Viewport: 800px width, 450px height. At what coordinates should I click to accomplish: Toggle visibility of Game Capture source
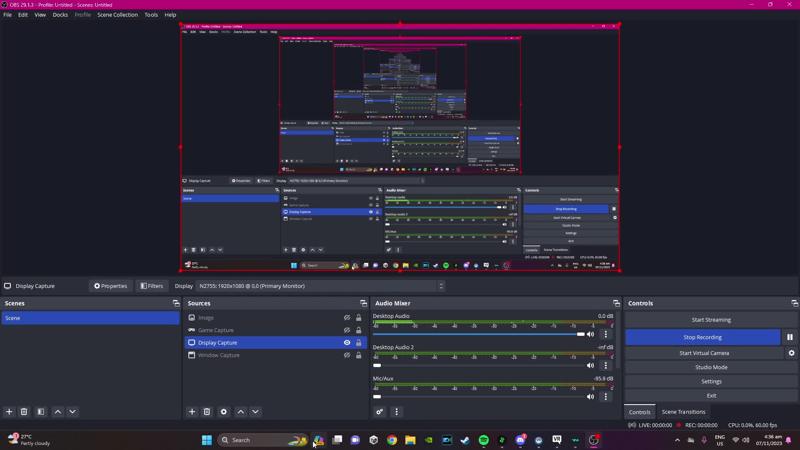(347, 330)
